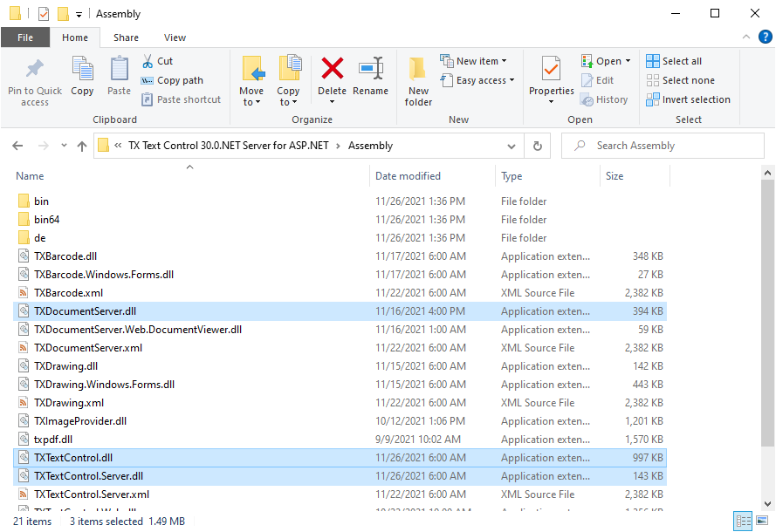Open Explorer Help question mark icon

click(x=766, y=37)
